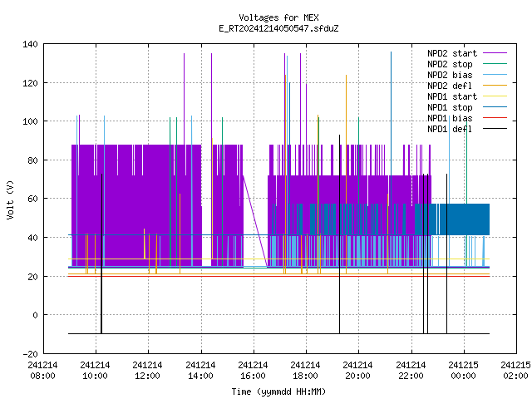Click the yellow NPD1 start legend line

[x=495, y=96]
